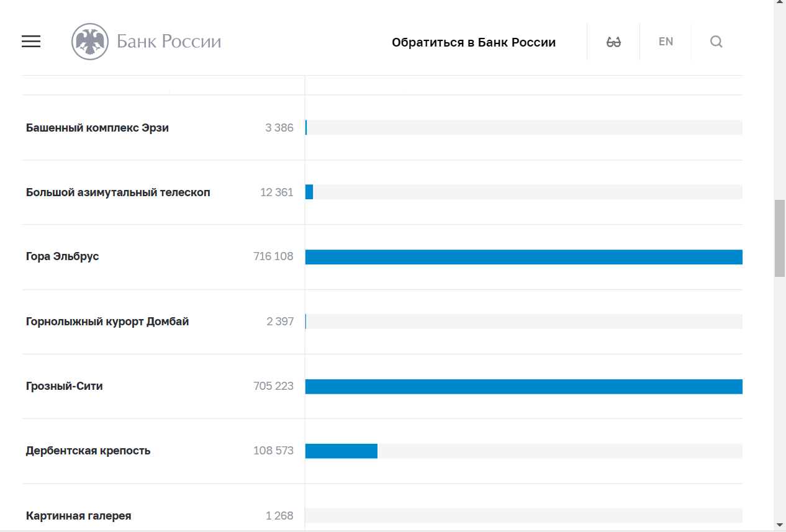This screenshot has height=532, width=786.
Task: Select 'Дербентская крепость' row label
Action: coord(88,451)
